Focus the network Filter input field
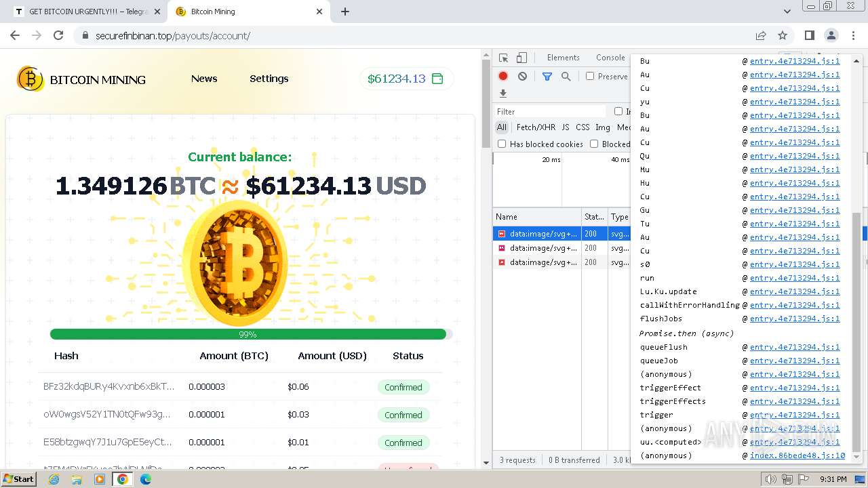868x488 pixels. 551,111
